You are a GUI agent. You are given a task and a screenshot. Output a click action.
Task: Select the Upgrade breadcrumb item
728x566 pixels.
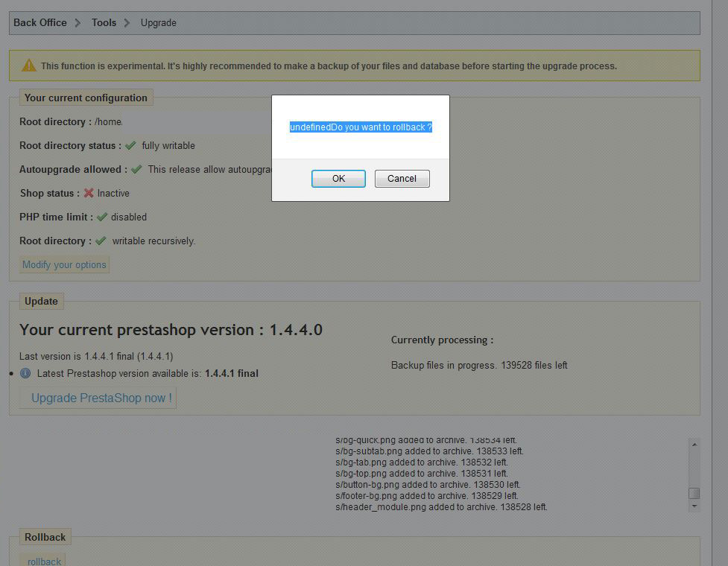pos(158,23)
